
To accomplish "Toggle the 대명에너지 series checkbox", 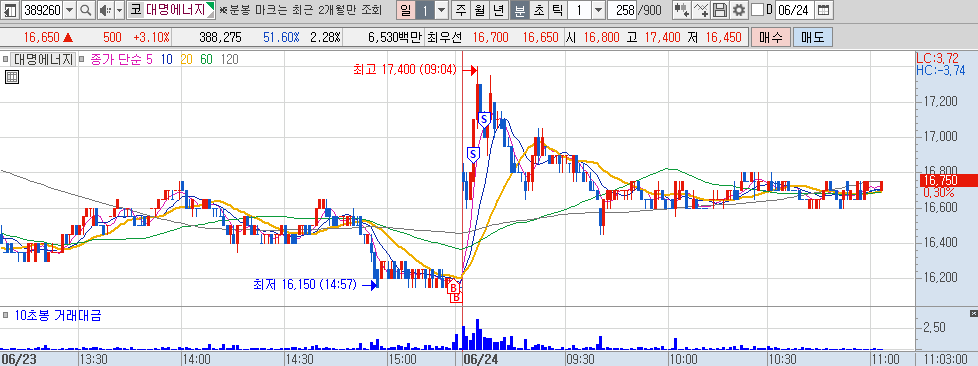I will point(5,60).
